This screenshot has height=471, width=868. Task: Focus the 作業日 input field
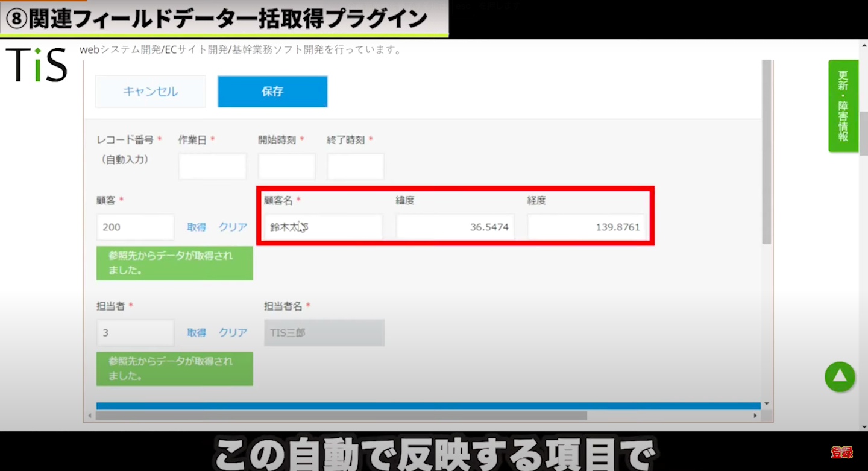(212, 166)
